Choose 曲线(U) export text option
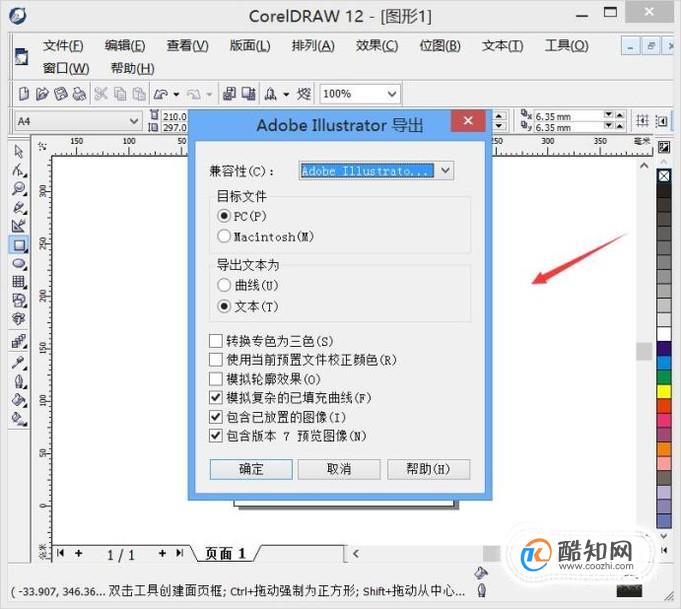This screenshot has width=681, height=609. 224,285
